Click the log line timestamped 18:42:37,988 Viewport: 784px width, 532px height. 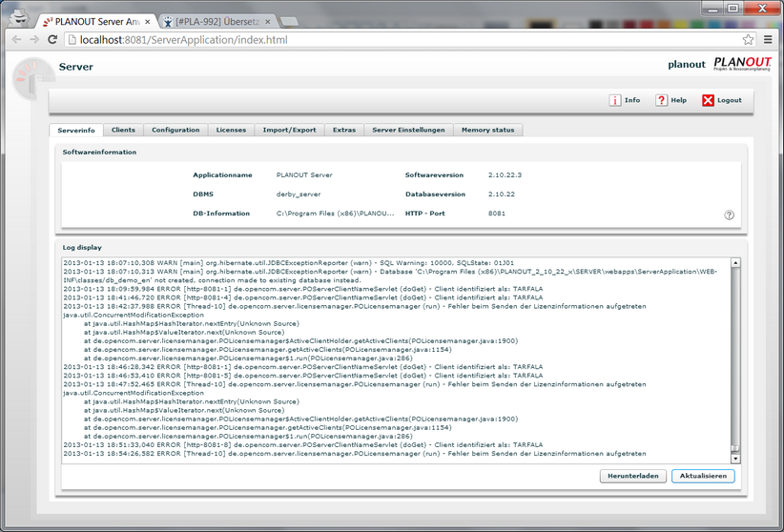[x=355, y=306]
